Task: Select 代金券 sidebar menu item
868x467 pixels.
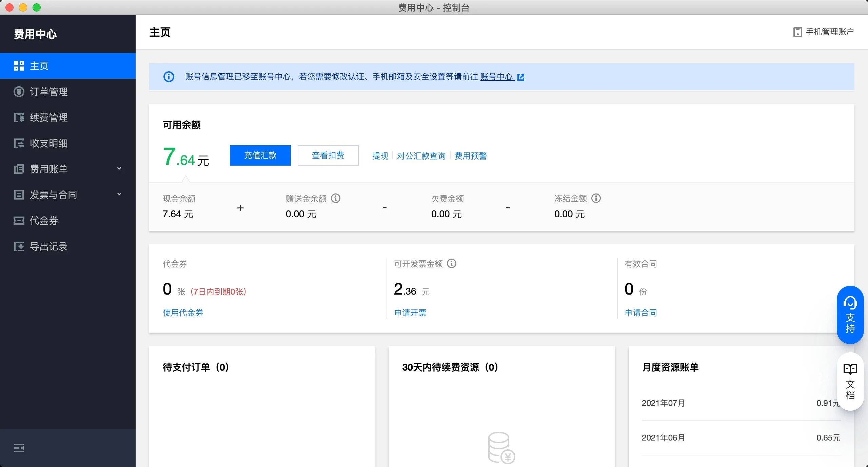Action: tap(44, 221)
